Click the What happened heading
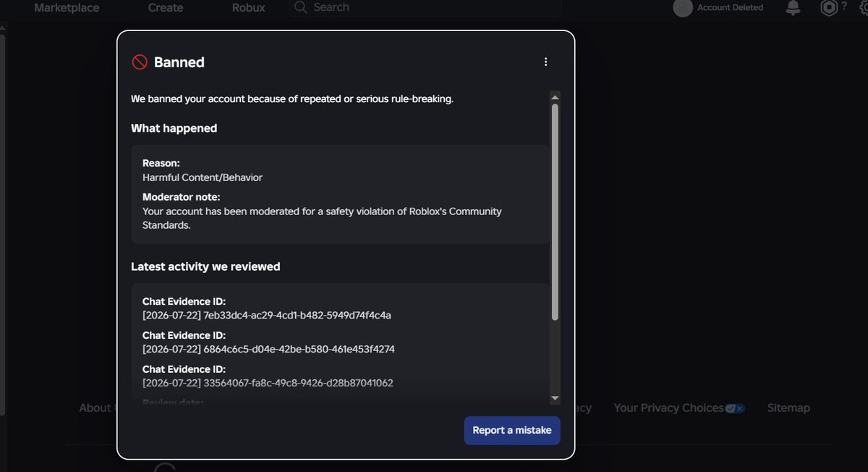Screen dimensions: 868x472 (174, 128)
